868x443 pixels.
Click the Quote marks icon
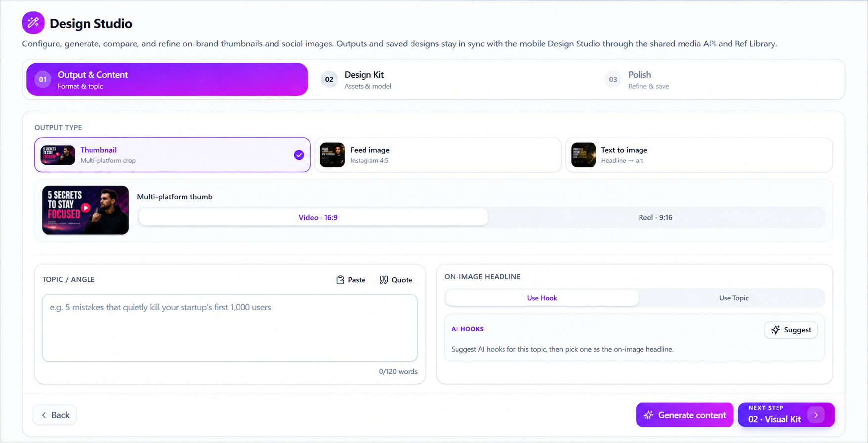[384, 280]
